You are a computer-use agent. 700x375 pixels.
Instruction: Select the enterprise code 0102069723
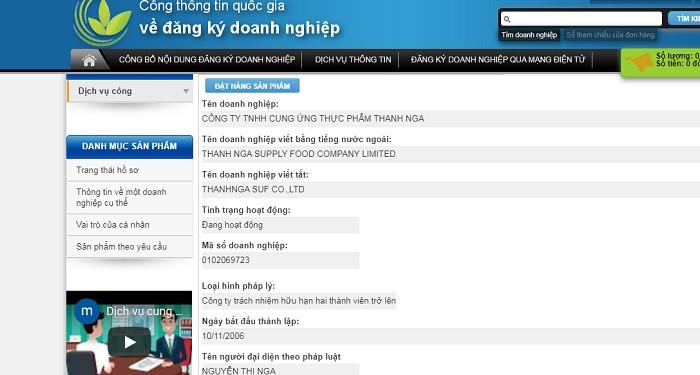tap(225, 260)
